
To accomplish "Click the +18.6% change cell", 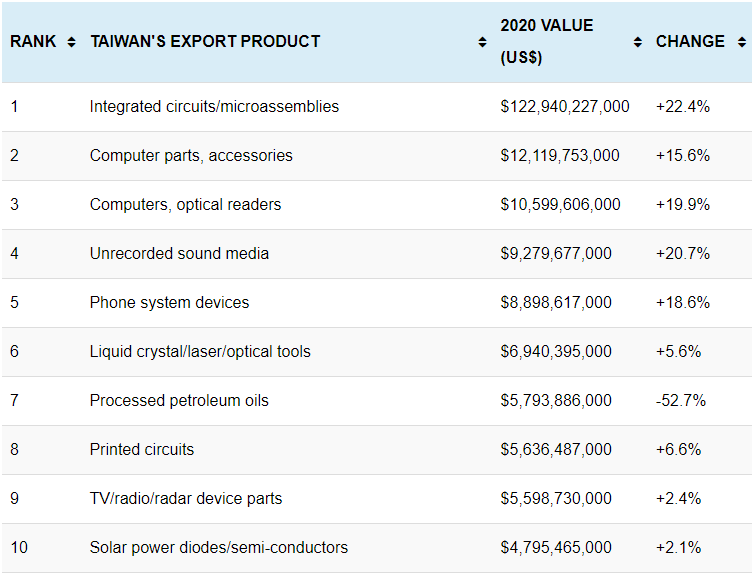I will pos(683,302).
